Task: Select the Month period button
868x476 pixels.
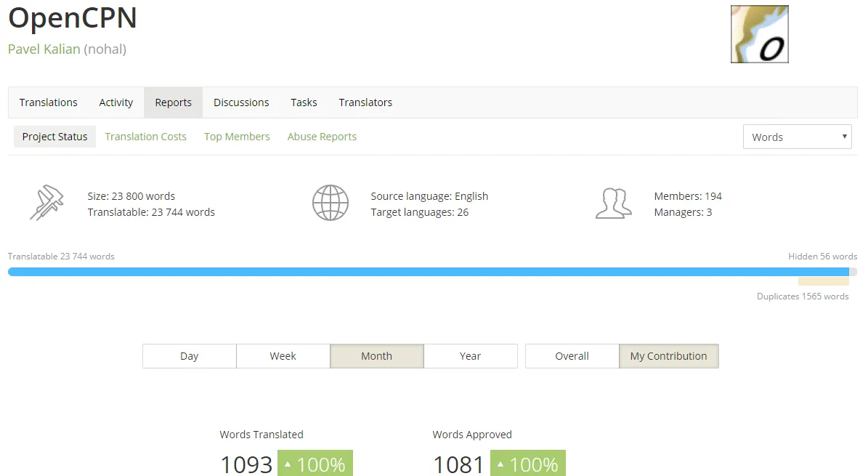Action: point(376,356)
